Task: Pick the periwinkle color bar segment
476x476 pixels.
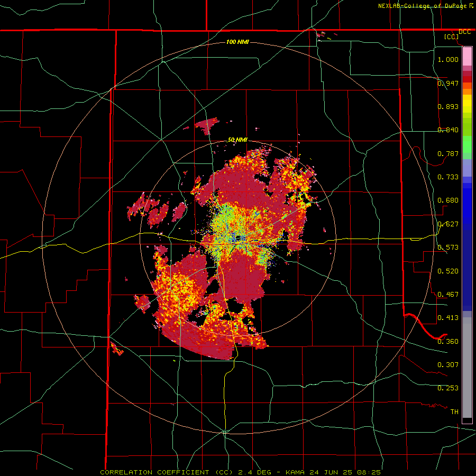Action: (467, 168)
